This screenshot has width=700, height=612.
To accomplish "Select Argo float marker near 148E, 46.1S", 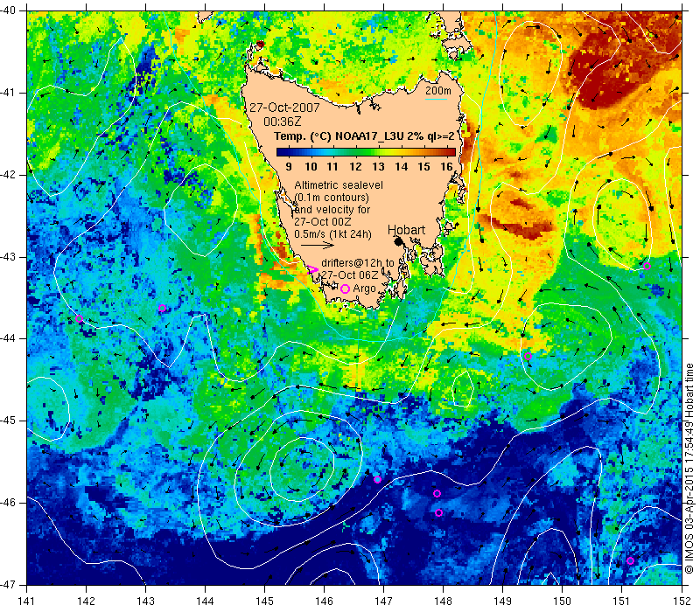I will point(438,513).
